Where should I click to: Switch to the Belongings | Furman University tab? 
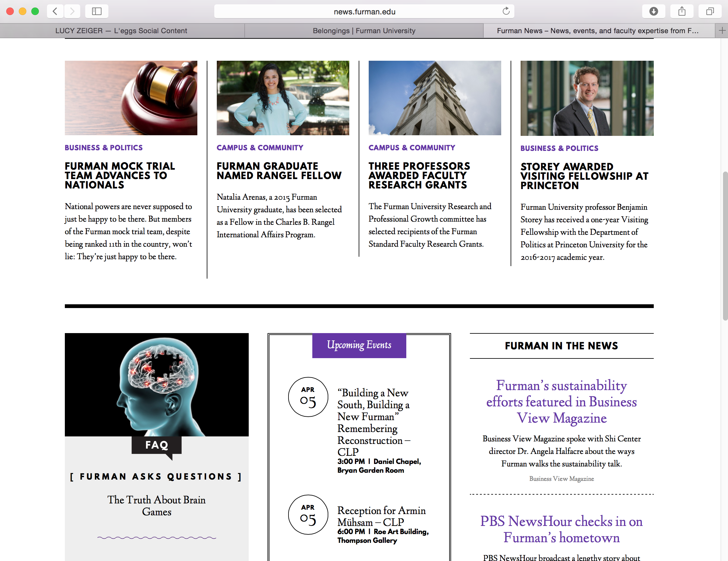tap(363, 30)
